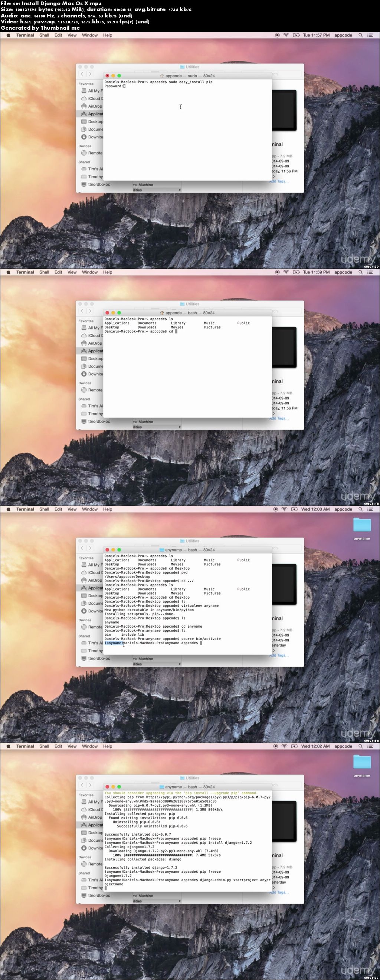Click the Wi-Fi icon in the 11:57 PM frame
Image resolution: width=380 pixels, height=980 pixels.
click(x=286, y=35)
